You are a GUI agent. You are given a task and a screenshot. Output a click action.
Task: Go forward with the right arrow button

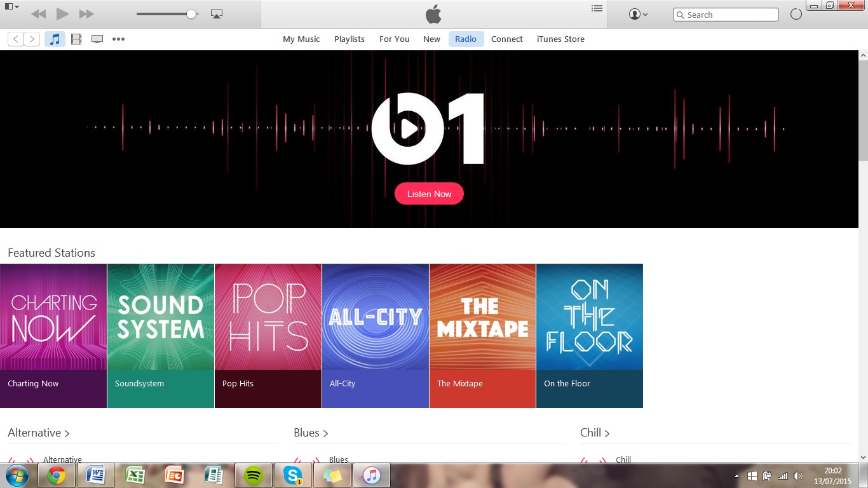point(32,39)
